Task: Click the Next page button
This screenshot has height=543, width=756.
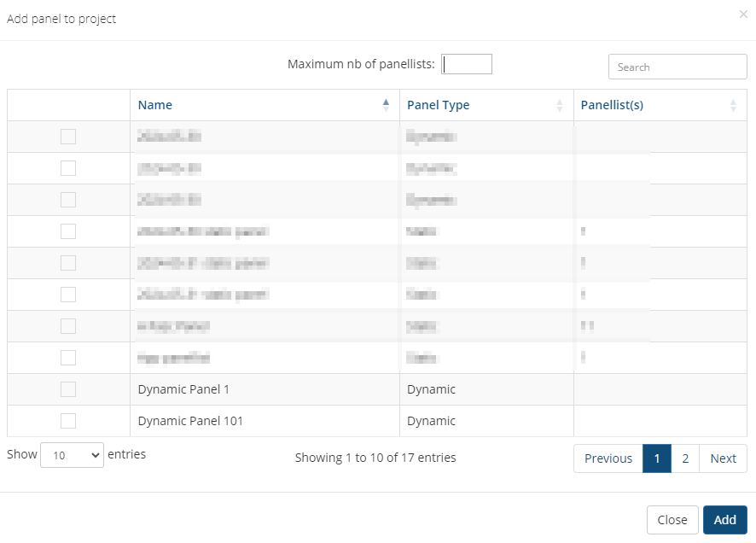Action: [x=723, y=458]
